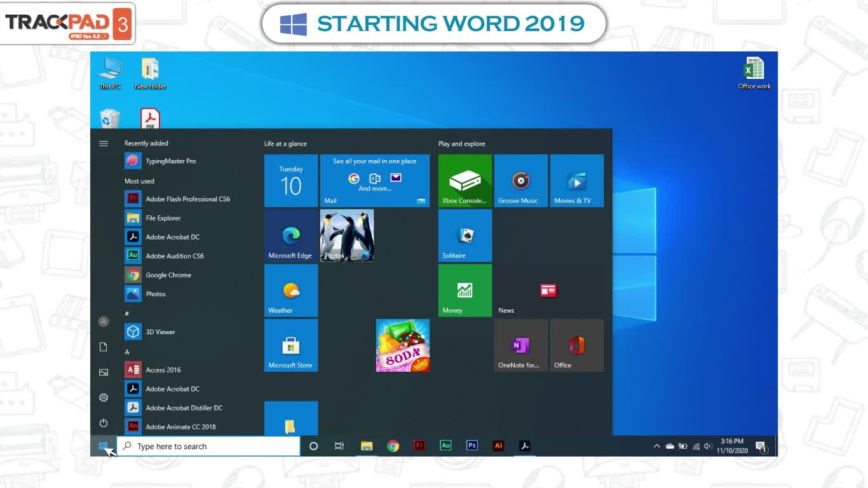Open Adobe Audition from the taskbar
Image resolution: width=868 pixels, height=488 pixels.
coord(446,446)
